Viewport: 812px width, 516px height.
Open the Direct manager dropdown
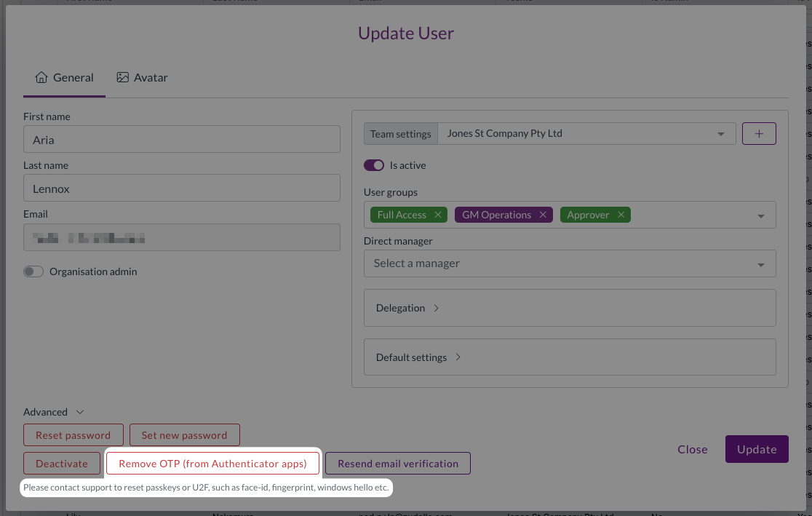569,263
